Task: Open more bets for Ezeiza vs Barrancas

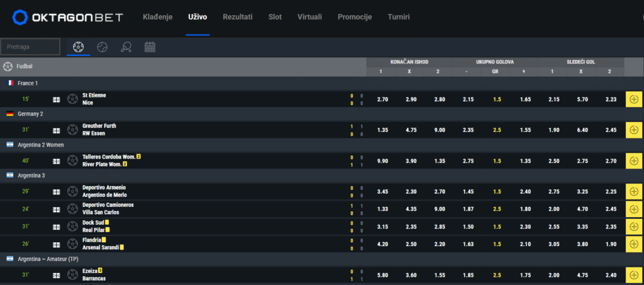Action: pyautogui.click(x=634, y=275)
